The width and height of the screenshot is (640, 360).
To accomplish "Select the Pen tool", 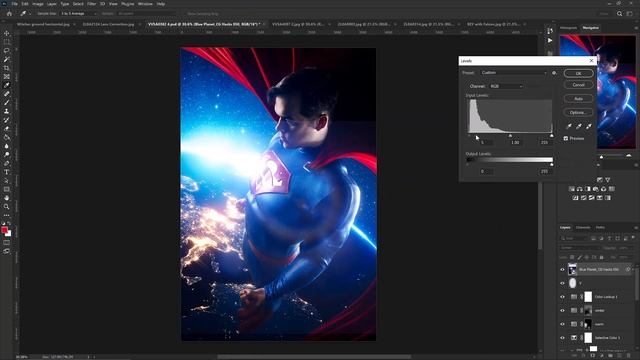I will (7, 163).
